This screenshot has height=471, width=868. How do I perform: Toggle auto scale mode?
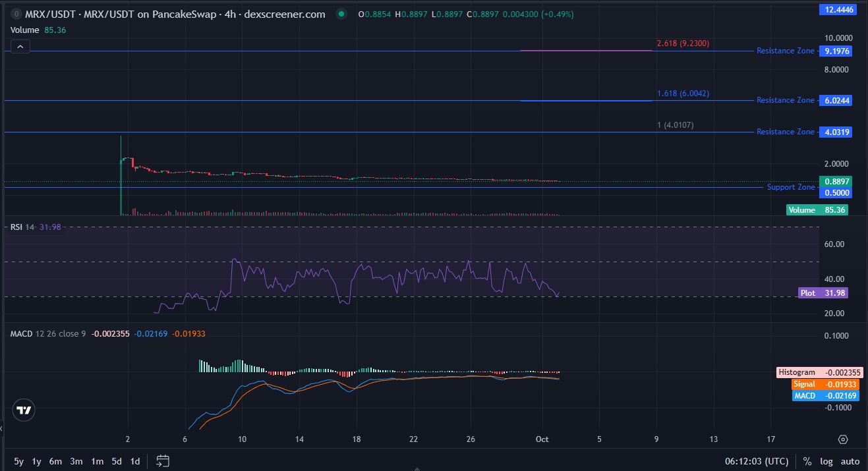(x=850, y=461)
